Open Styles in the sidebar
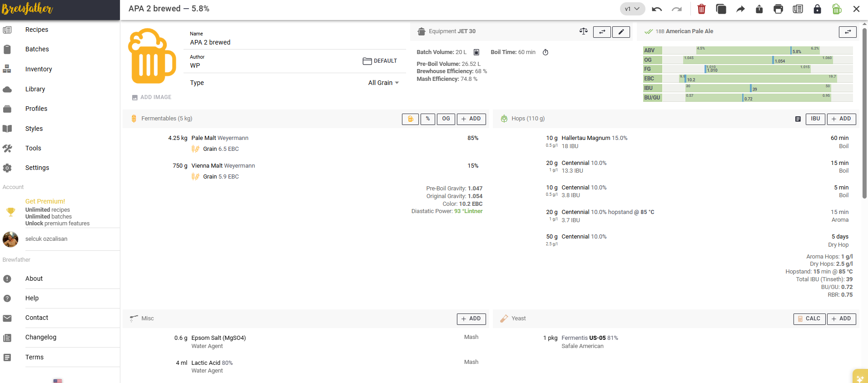868x383 pixels. [x=60, y=129]
